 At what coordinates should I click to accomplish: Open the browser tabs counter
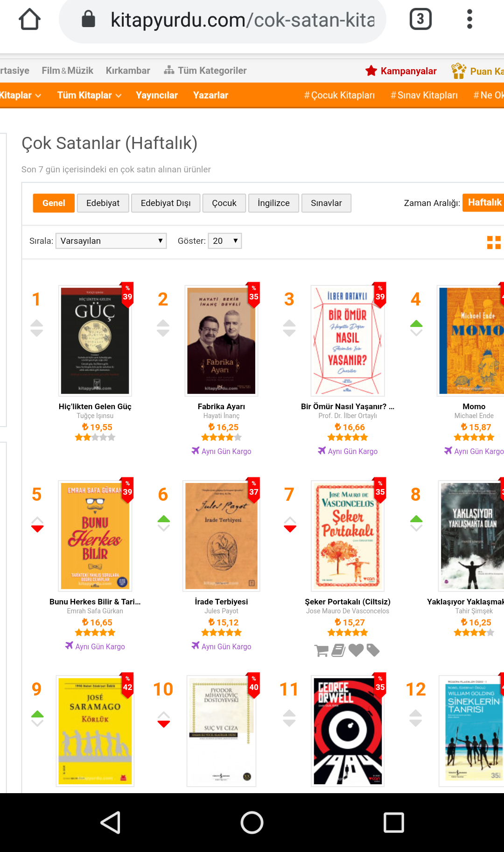point(420,19)
